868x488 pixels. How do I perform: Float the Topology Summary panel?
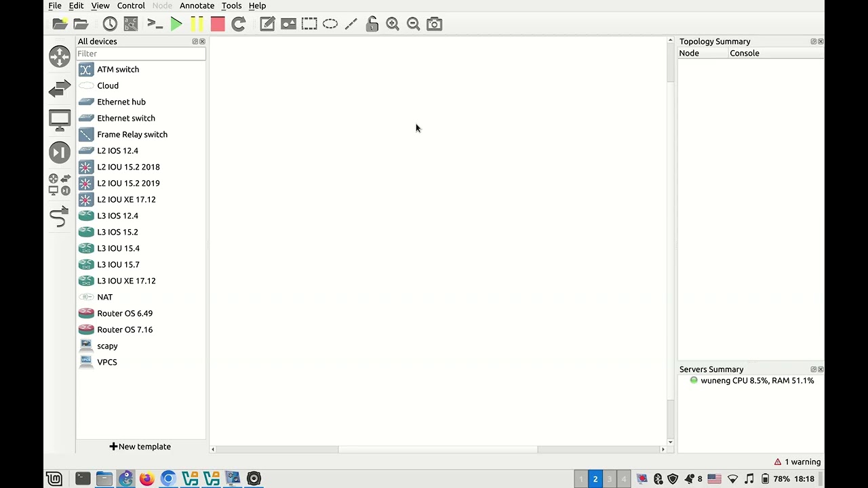click(x=814, y=41)
